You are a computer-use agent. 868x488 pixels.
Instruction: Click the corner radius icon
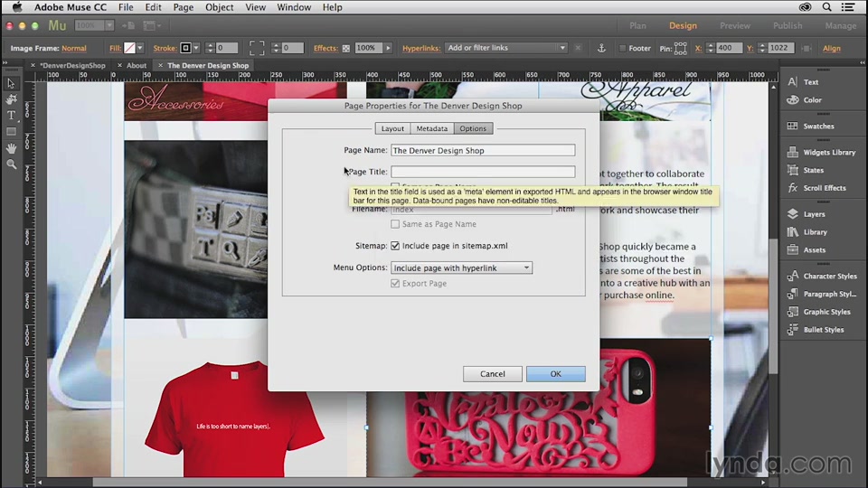(256, 48)
